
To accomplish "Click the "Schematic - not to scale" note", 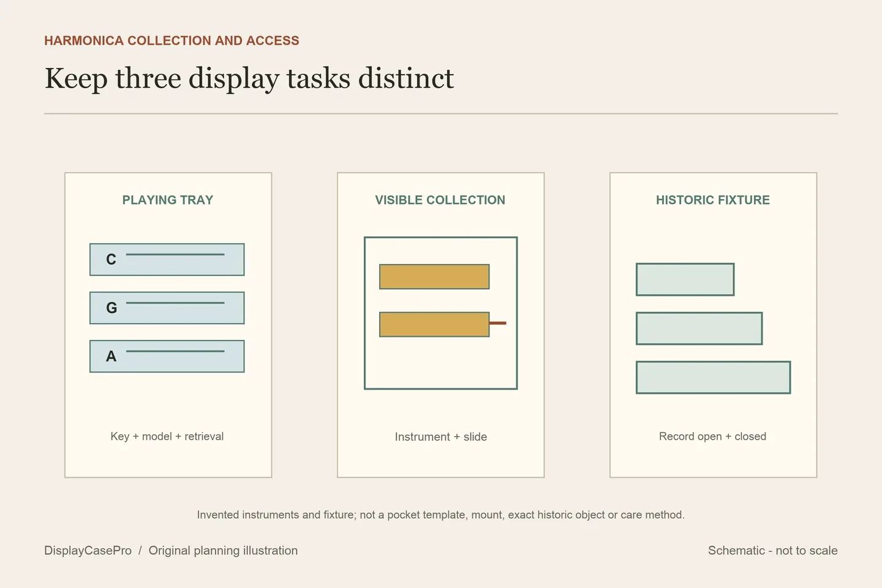I will click(x=773, y=551).
